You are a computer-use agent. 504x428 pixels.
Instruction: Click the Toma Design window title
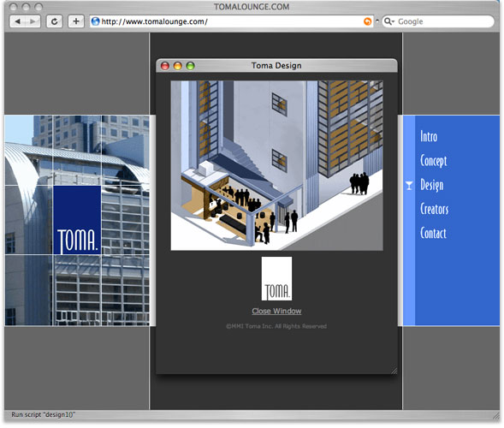click(276, 66)
